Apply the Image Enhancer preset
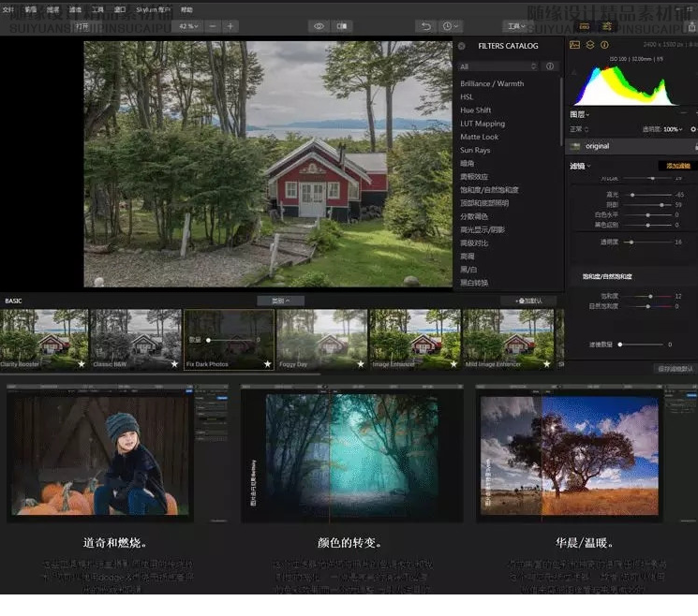The height and width of the screenshot is (616, 698). [415, 340]
